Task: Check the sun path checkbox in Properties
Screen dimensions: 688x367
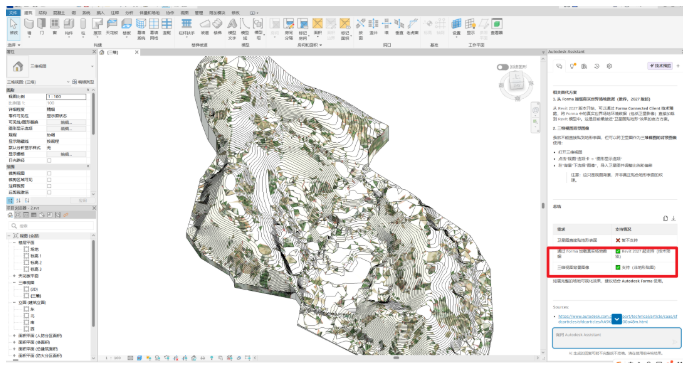Action: point(49,160)
